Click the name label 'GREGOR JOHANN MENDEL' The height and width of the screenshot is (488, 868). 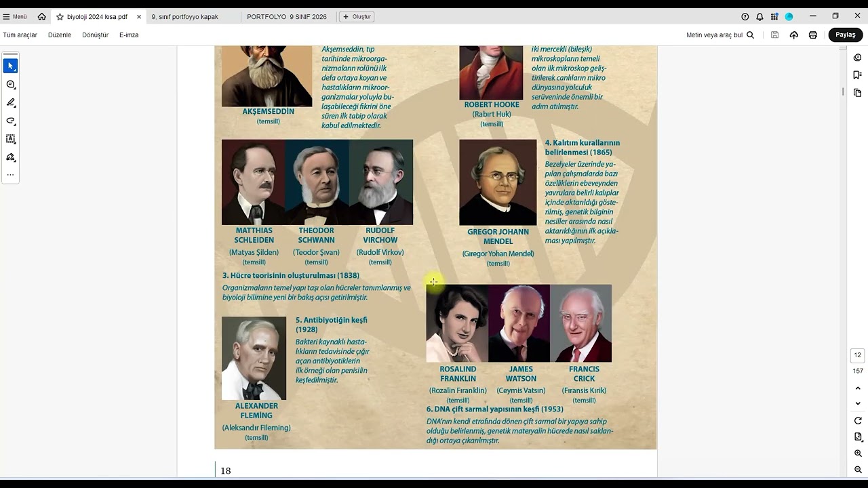click(x=498, y=237)
